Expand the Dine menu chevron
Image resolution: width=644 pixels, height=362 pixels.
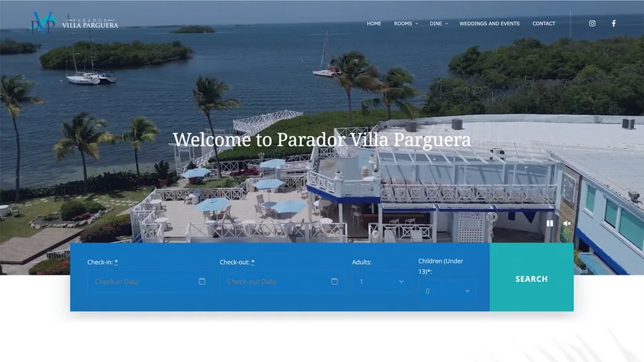[447, 24]
